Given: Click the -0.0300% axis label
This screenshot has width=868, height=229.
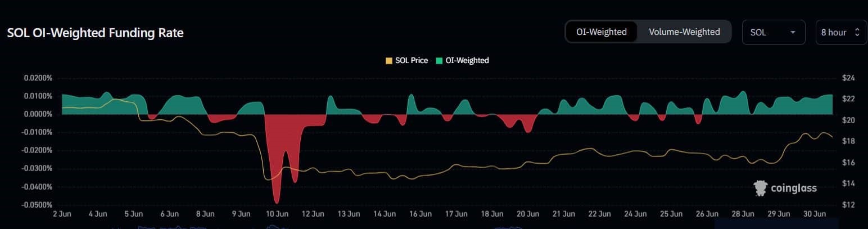Looking at the screenshot, I should click(x=37, y=168).
